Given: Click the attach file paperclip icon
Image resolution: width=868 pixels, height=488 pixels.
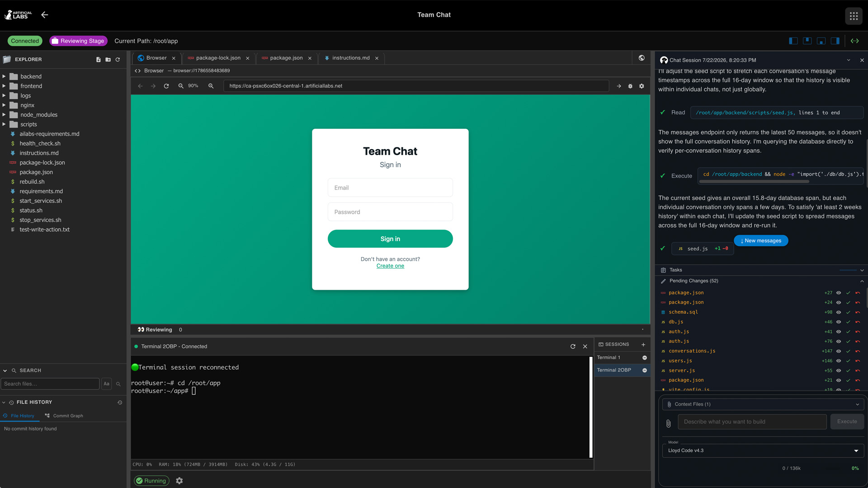Looking at the screenshot, I should tap(669, 423).
